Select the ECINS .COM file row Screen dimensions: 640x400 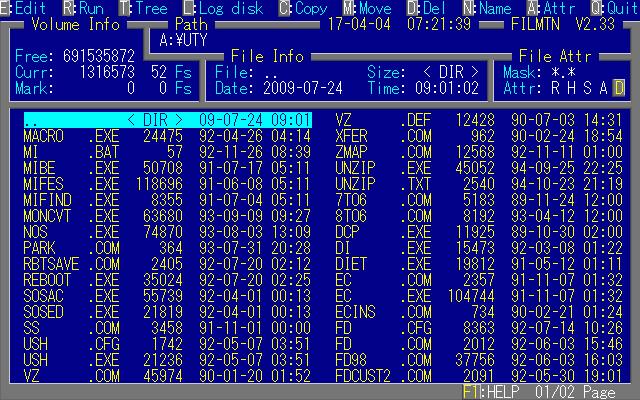[480, 312]
